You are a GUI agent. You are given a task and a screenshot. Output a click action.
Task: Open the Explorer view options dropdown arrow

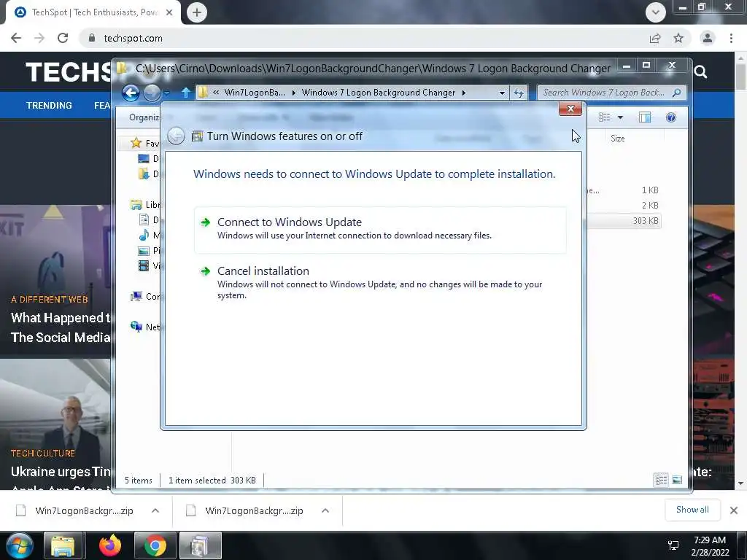[620, 117]
